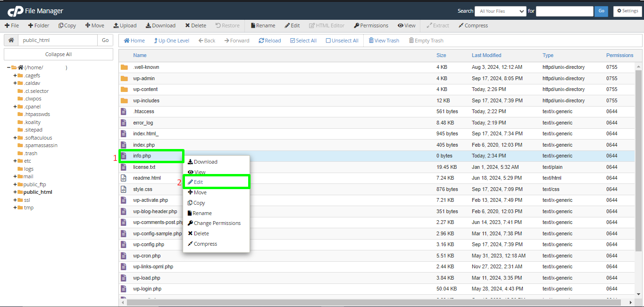The height and width of the screenshot is (307, 644).
Task: Select the Compress tool
Action: (473, 25)
